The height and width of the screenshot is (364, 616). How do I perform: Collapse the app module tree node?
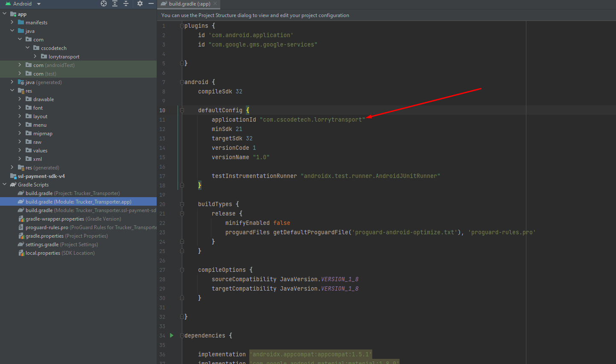point(5,14)
